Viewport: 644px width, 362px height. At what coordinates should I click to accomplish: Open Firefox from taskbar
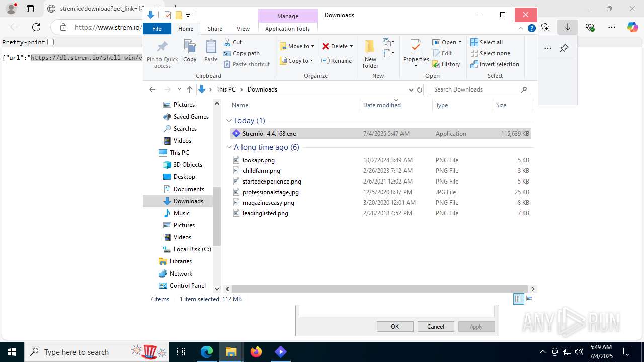[x=256, y=352]
